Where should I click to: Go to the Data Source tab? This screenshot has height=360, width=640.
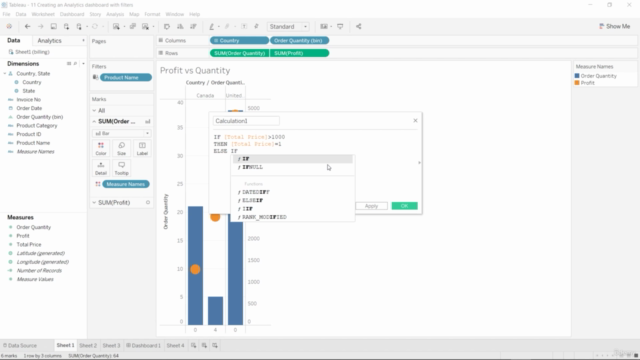tap(20, 345)
